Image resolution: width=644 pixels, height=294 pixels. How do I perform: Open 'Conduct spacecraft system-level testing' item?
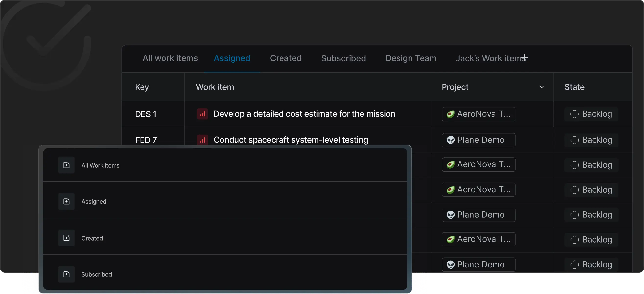[291, 140]
